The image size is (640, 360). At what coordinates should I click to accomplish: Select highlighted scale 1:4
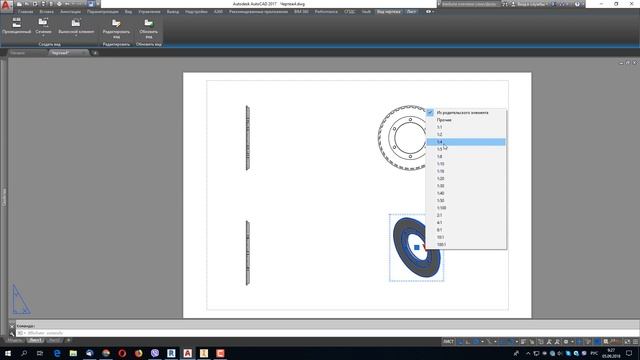(466, 142)
